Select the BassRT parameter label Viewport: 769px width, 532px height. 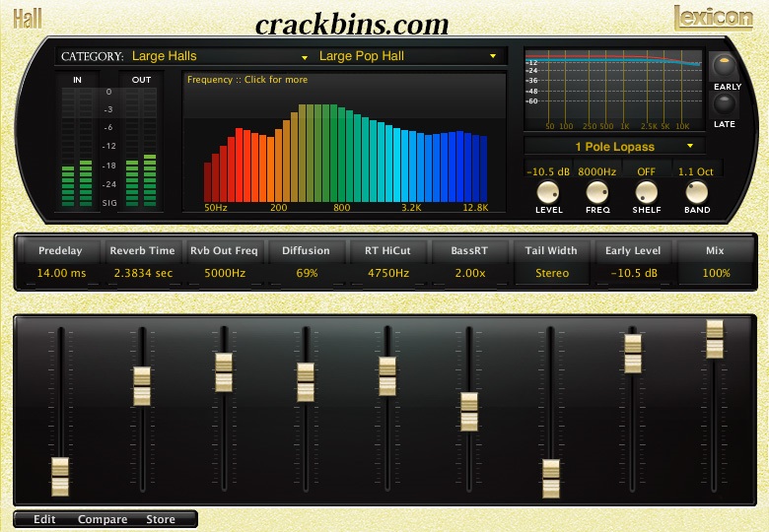click(469, 251)
